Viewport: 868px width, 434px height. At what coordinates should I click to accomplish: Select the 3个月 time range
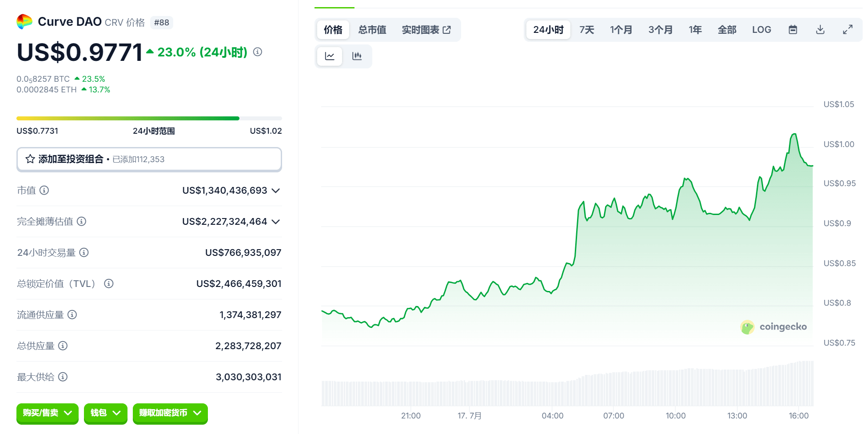(x=661, y=30)
